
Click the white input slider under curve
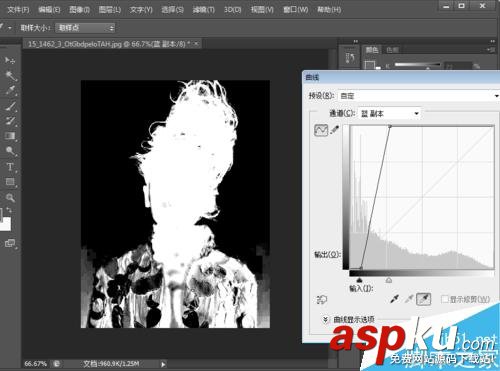coord(389,280)
